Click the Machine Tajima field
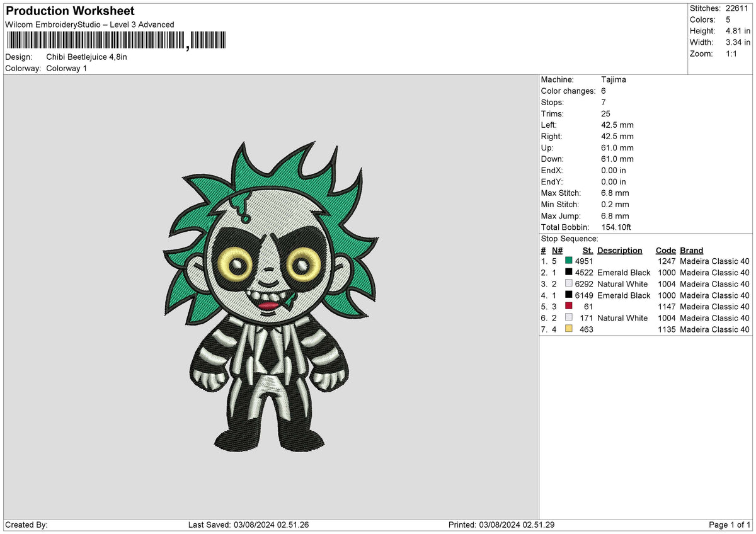This screenshot has height=534, width=756. 614,79
